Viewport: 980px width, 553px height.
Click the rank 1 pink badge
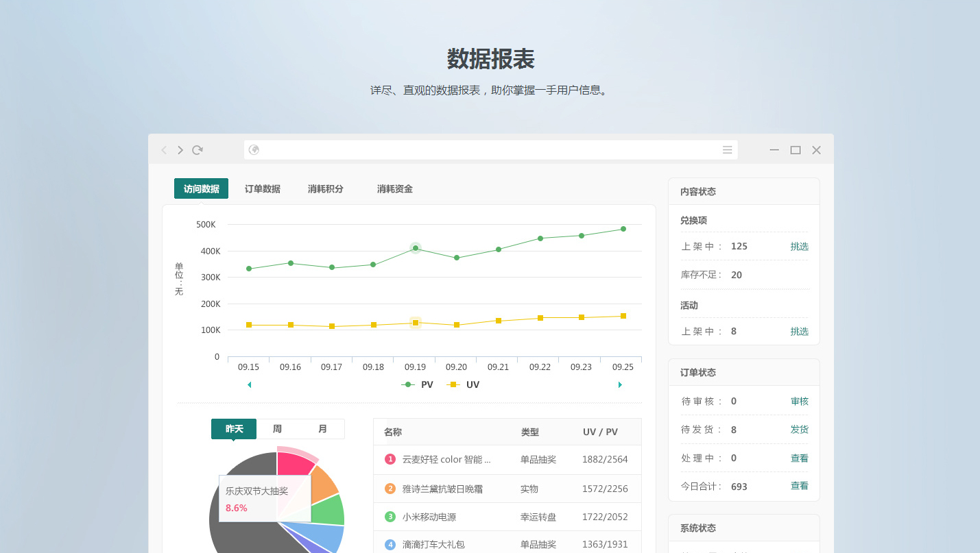(x=390, y=459)
